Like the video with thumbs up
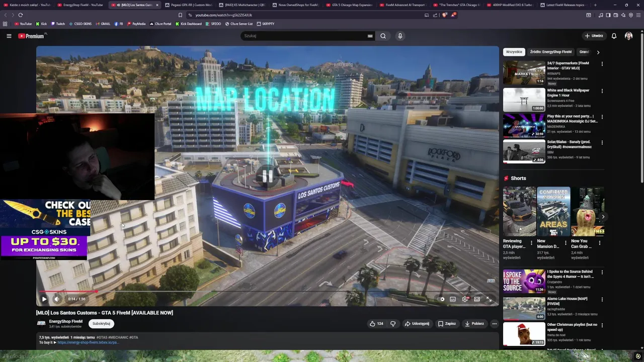644x362 pixels. pyautogui.click(x=376, y=324)
